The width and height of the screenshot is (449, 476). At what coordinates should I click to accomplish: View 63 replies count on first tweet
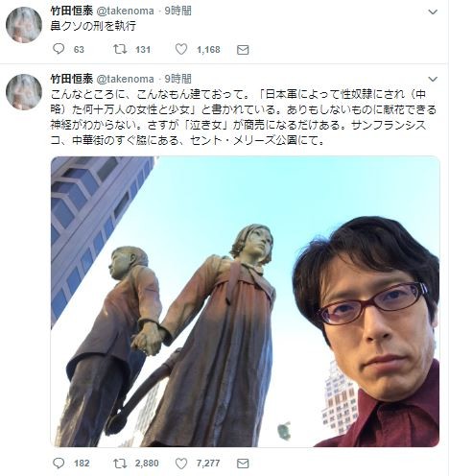click(x=79, y=50)
